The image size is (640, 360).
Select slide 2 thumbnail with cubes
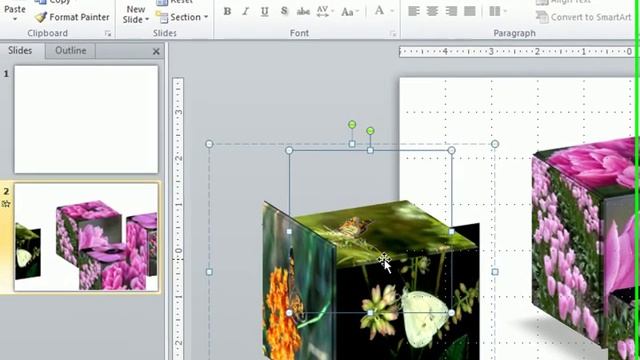[x=86, y=237]
